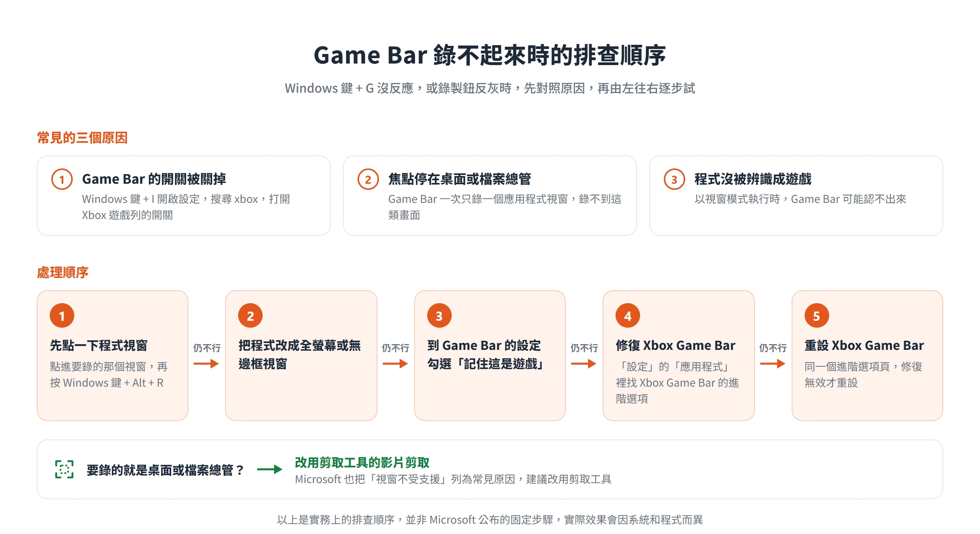Click the subtitle starting with Windows 鍵 + G 沒反應
Screen dimensions: 980x534
[x=490, y=88]
